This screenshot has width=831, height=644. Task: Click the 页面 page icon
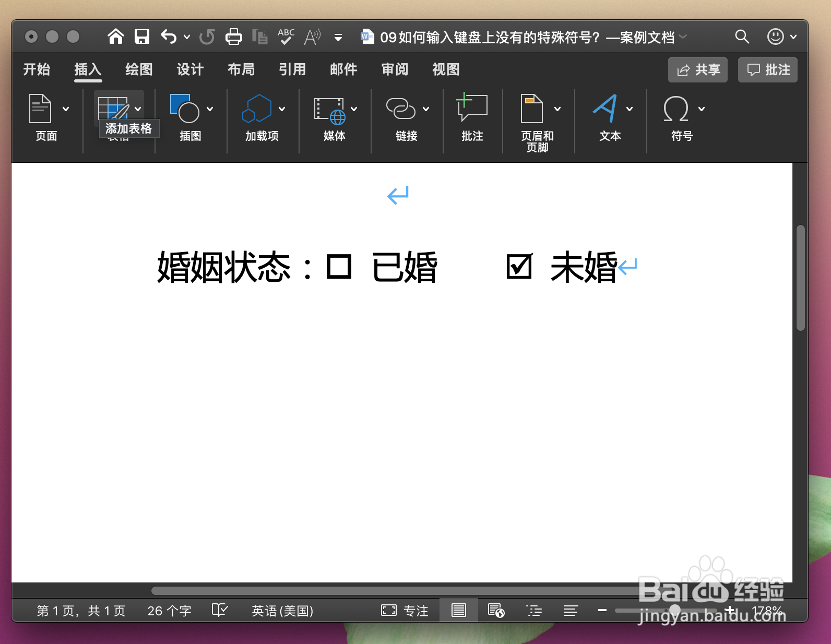40,109
